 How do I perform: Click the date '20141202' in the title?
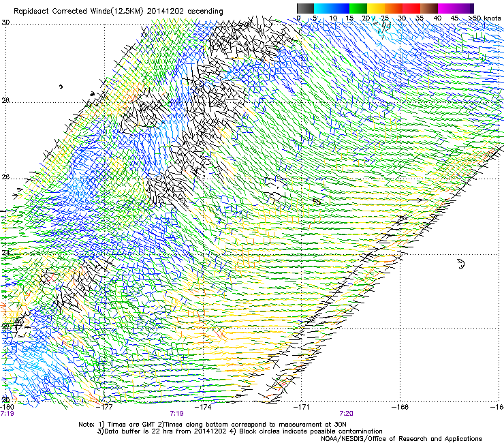pyautogui.click(x=166, y=12)
